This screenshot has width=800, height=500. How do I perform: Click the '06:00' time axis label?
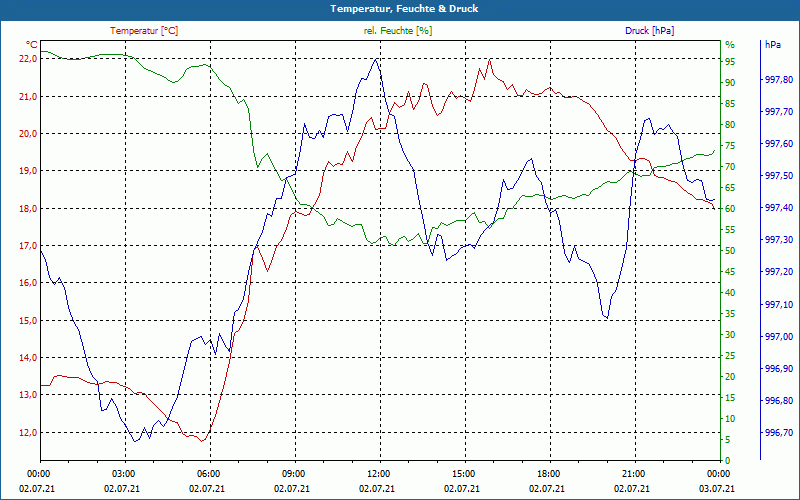(209, 473)
